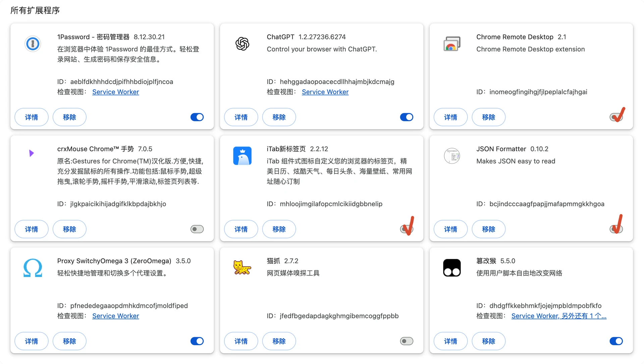
Task: Enable the crxMouse Chrome extension toggle
Action: click(197, 229)
